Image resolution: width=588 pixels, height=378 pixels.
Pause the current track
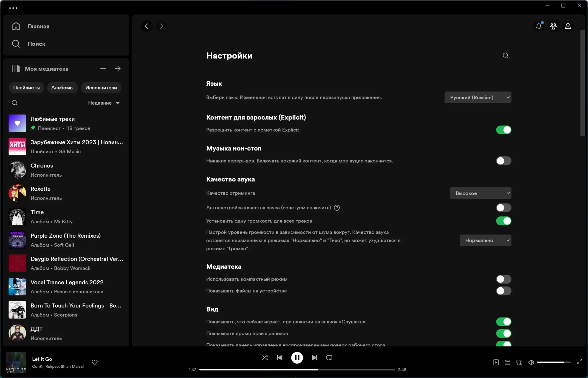(297, 358)
